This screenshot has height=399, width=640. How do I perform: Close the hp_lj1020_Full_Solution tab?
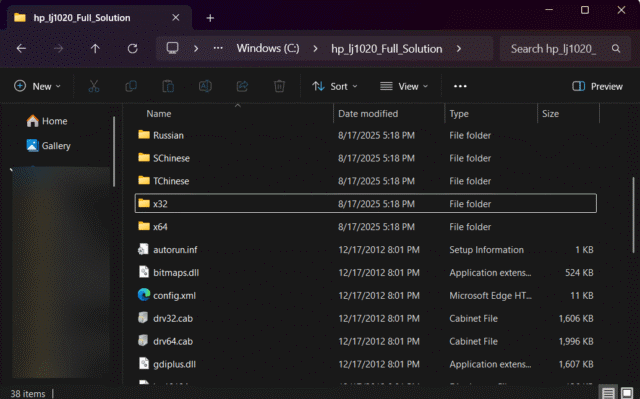click(x=176, y=18)
